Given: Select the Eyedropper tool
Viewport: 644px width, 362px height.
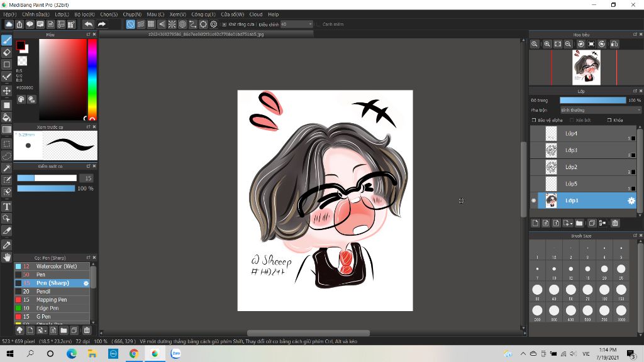Looking at the screenshot, I should 6,245.
